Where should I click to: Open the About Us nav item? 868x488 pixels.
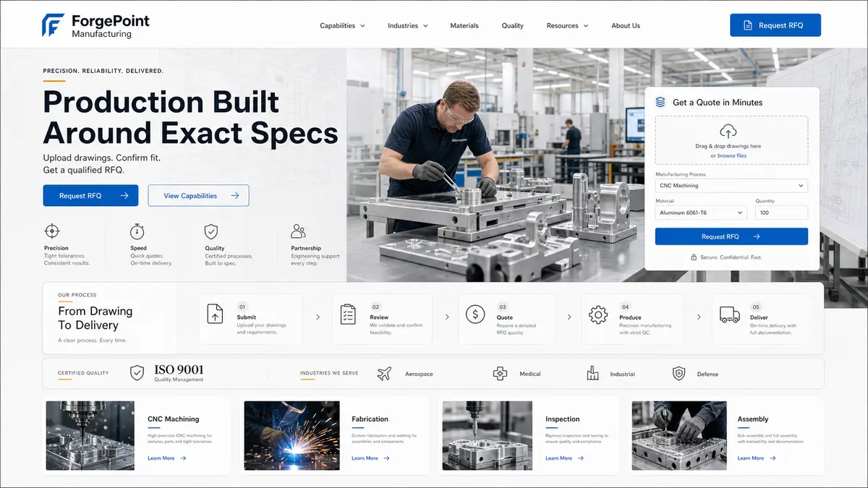click(626, 25)
